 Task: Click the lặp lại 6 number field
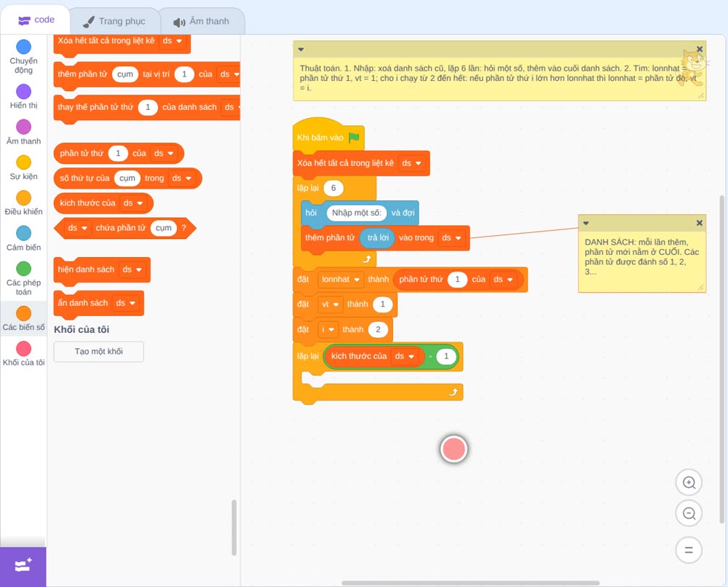(333, 188)
